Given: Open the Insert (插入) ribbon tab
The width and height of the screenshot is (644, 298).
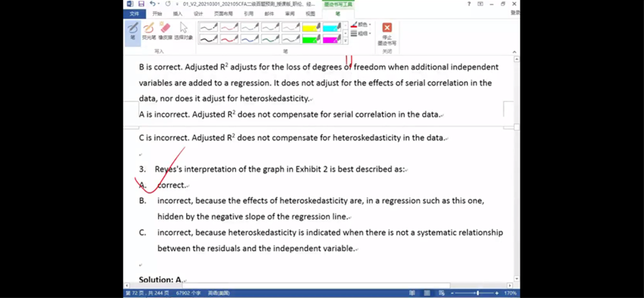Looking at the screenshot, I should (178, 14).
